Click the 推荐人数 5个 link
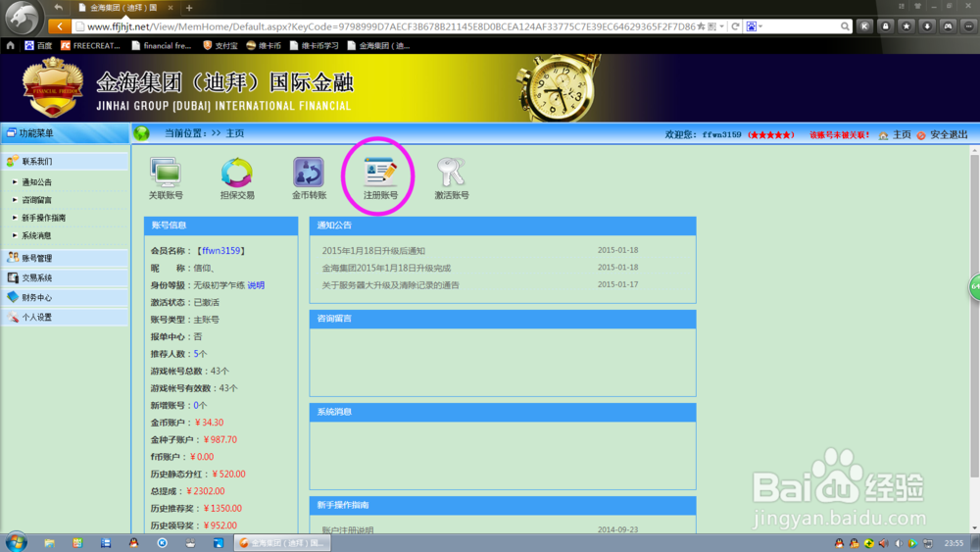The width and height of the screenshot is (980, 552). pyautogui.click(x=200, y=354)
